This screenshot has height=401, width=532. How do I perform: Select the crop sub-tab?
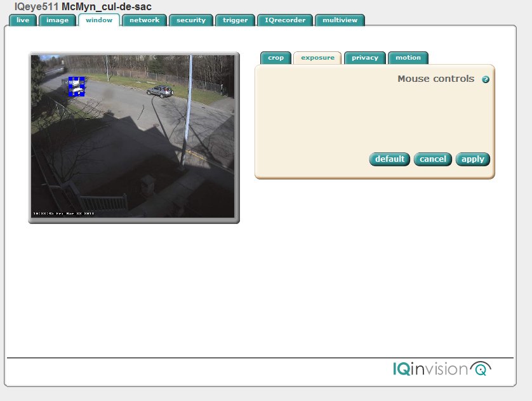pos(276,58)
